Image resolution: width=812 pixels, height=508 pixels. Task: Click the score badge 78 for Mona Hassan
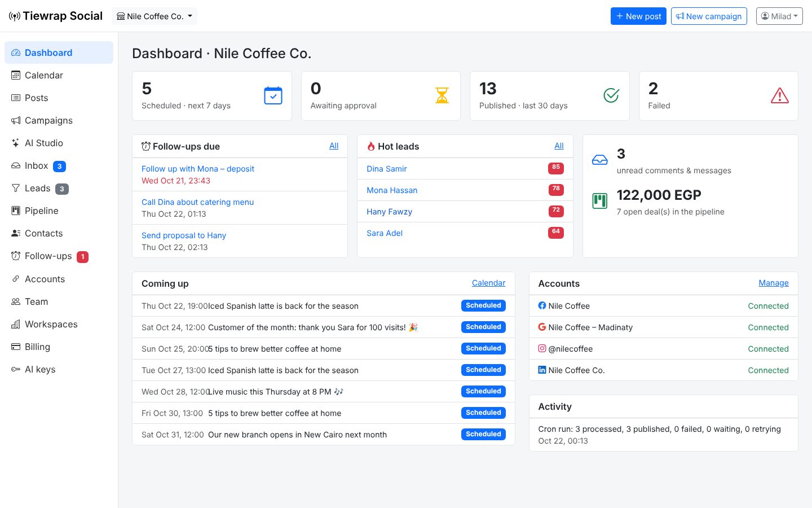pyautogui.click(x=556, y=189)
